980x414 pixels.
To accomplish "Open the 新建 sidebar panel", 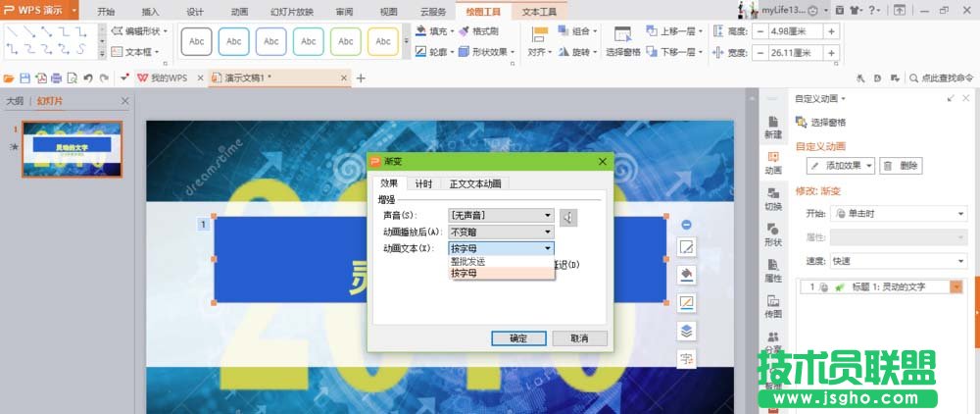I will tap(773, 127).
